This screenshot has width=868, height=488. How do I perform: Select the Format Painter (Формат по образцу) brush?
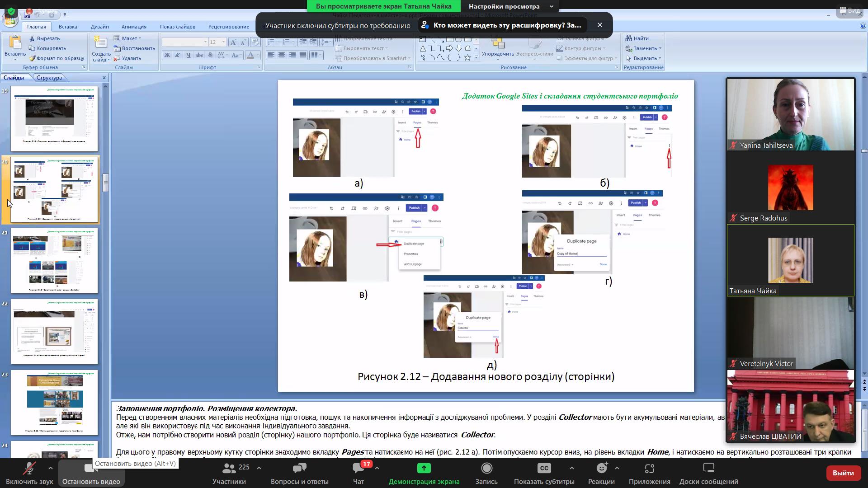point(32,58)
